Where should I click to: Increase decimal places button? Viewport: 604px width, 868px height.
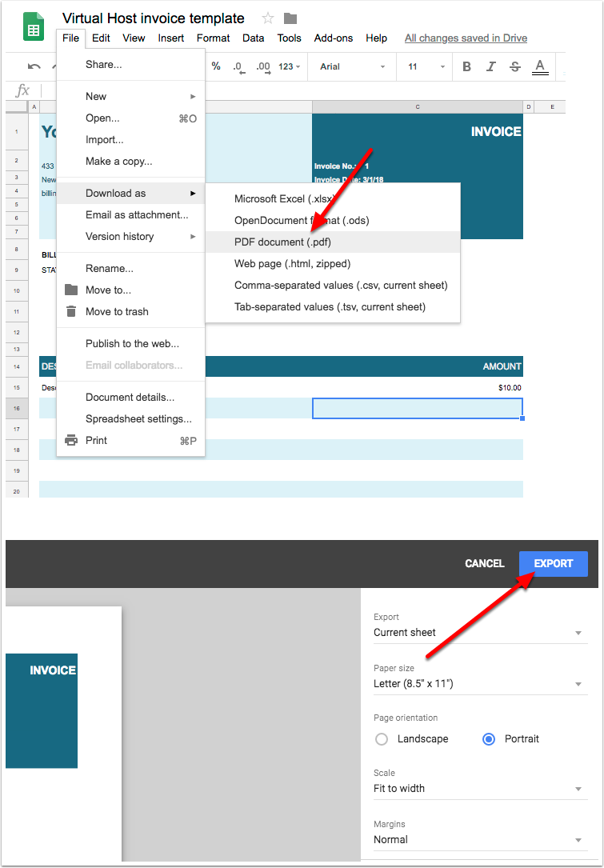click(x=263, y=67)
